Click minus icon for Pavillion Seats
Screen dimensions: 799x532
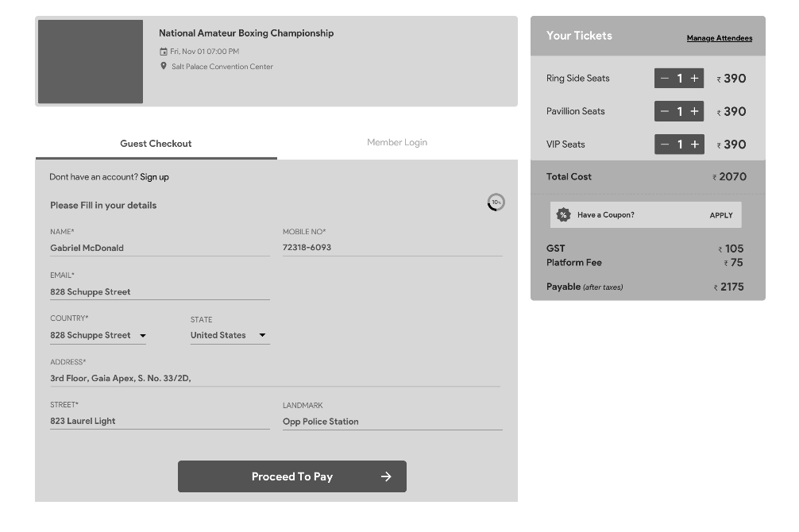665,111
